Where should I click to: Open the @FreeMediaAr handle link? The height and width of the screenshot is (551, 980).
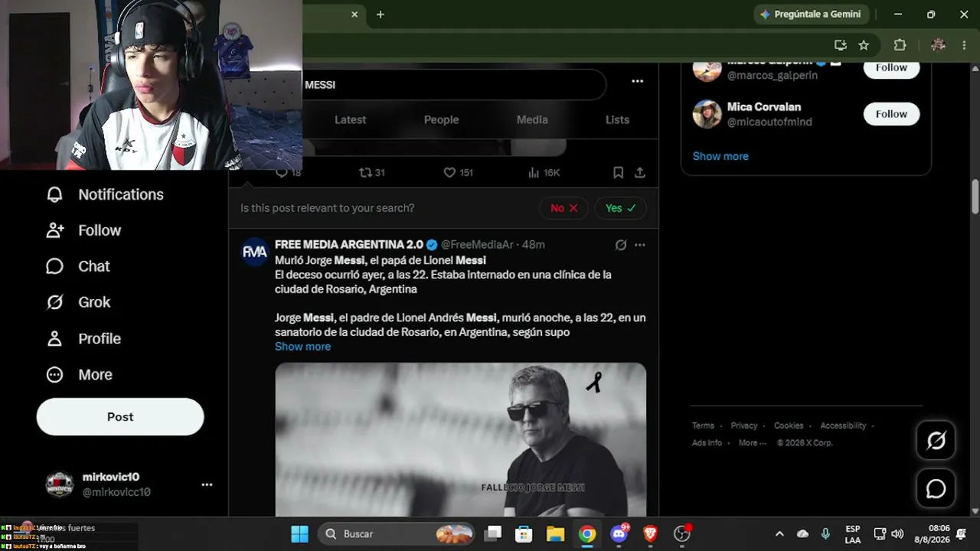(x=477, y=245)
